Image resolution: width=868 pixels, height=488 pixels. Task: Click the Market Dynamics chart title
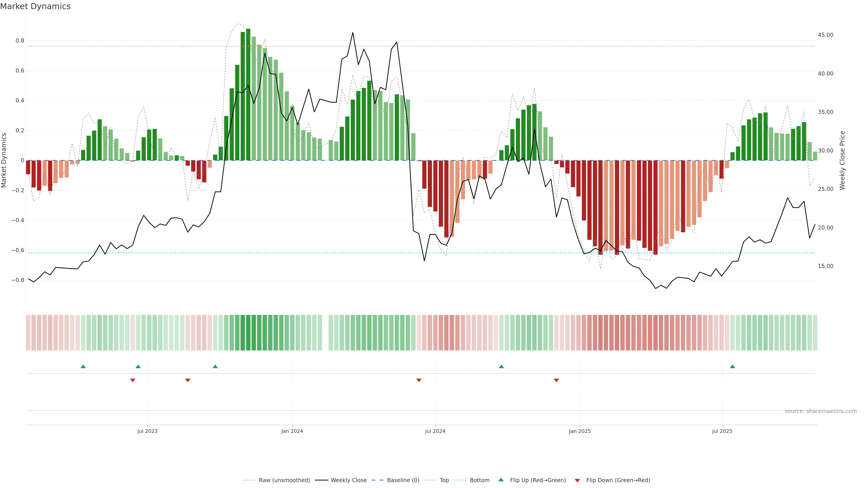pyautogui.click(x=35, y=6)
